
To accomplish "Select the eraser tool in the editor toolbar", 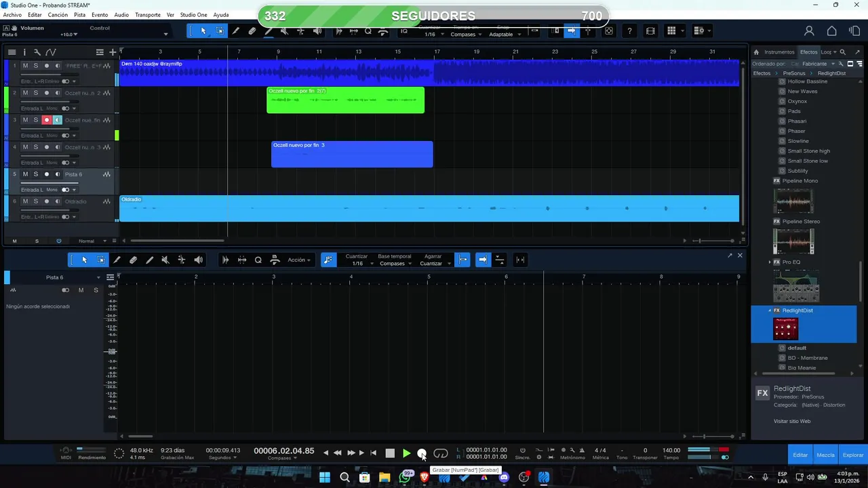I will (x=133, y=260).
